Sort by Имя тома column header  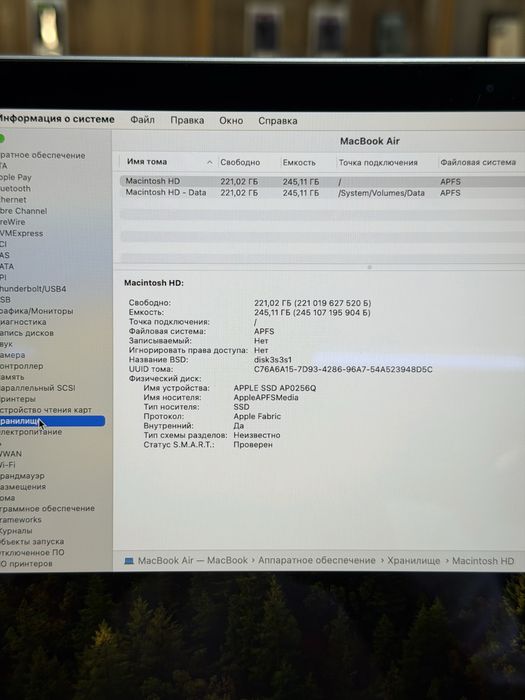147,162
